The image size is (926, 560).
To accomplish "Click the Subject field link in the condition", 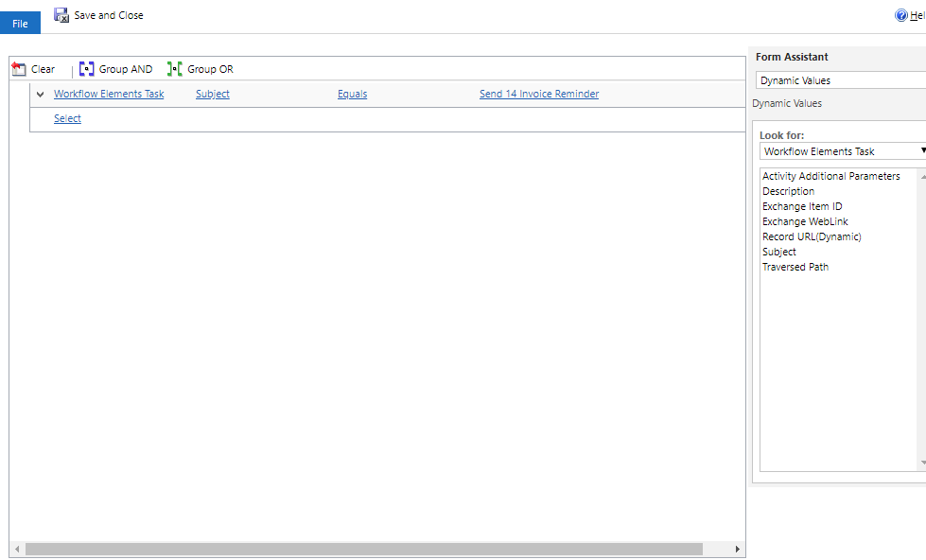I will pos(213,94).
